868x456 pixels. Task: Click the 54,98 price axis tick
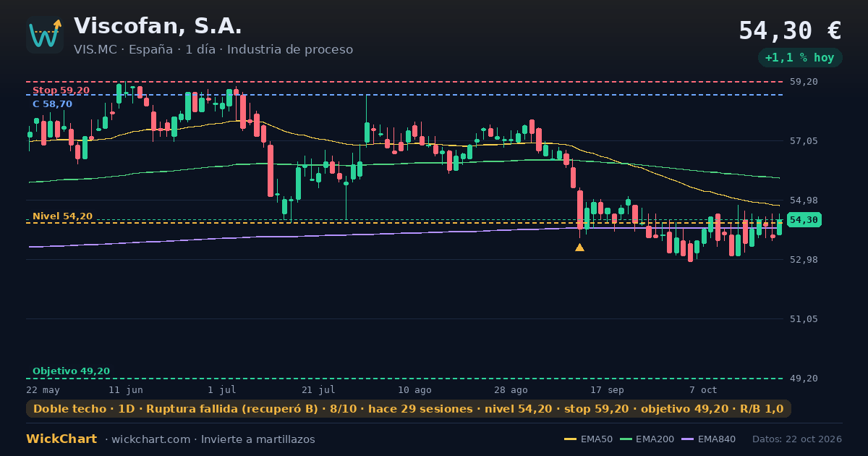803,200
